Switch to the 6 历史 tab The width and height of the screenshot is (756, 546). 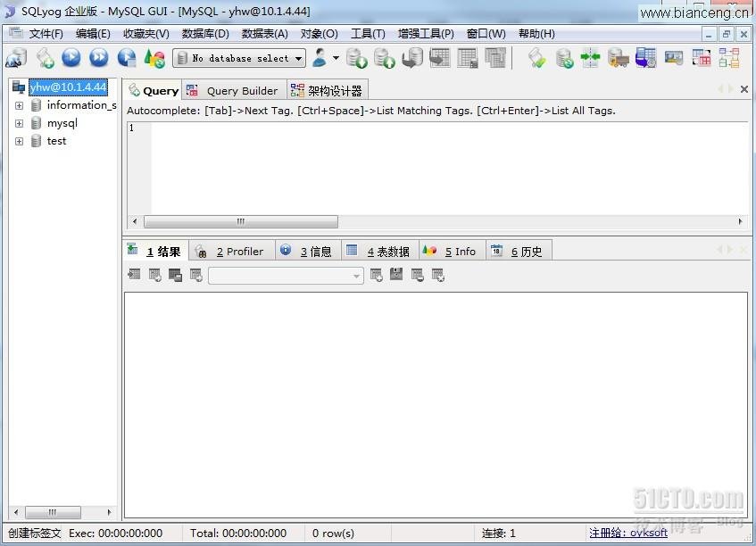click(x=519, y=251)
